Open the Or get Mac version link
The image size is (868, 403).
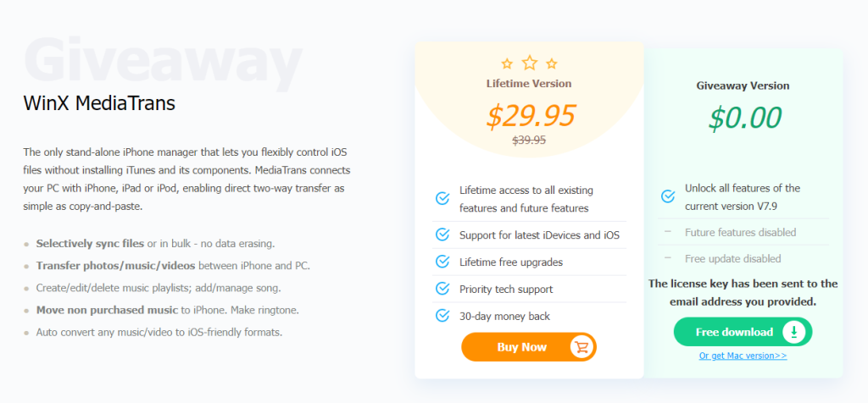pos(743,356)
